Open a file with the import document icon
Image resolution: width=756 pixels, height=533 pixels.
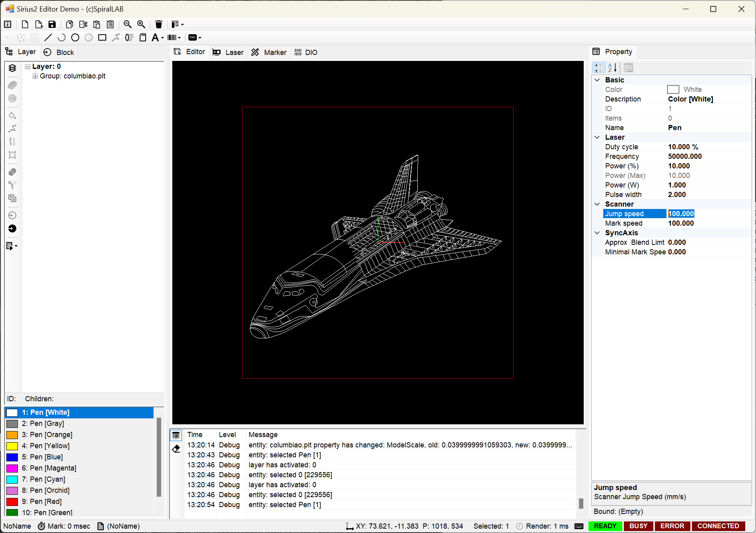[x=39, y=24]
